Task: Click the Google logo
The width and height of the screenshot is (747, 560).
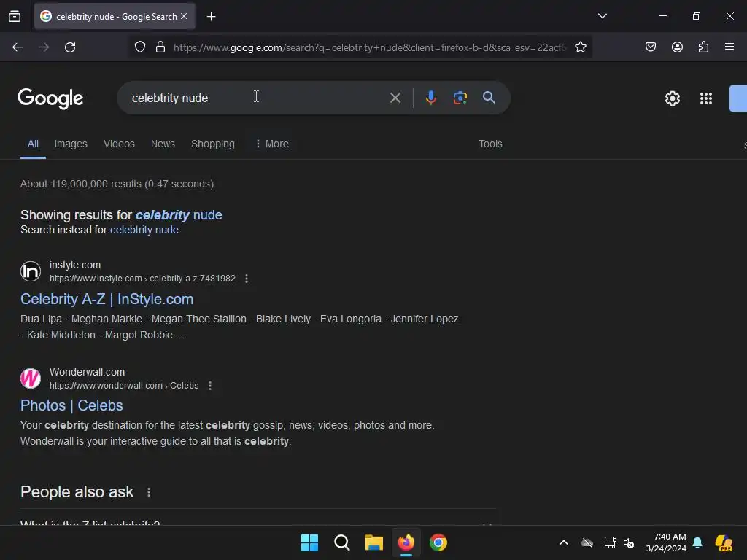Action: [x=50, y=98]
